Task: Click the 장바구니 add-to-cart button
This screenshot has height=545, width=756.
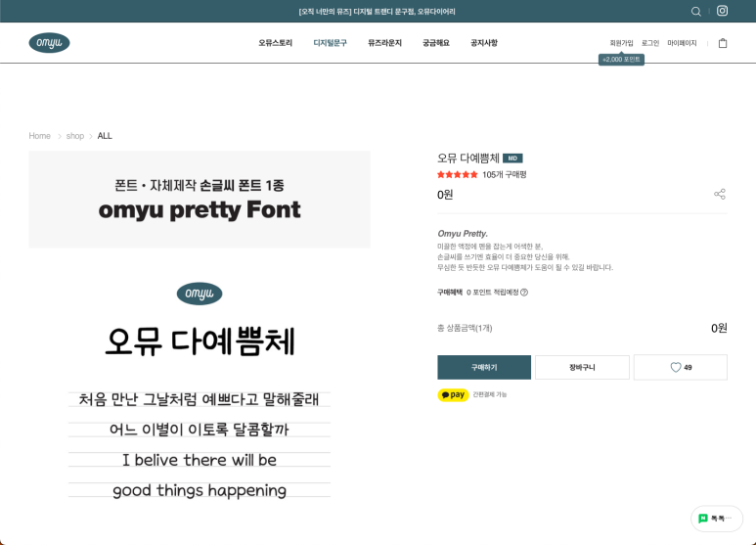Action: pyautogui.click(x=582, y=368)
